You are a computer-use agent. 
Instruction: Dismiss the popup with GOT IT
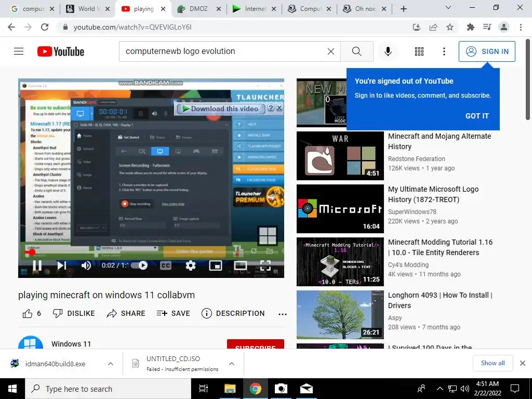point(477,116)
